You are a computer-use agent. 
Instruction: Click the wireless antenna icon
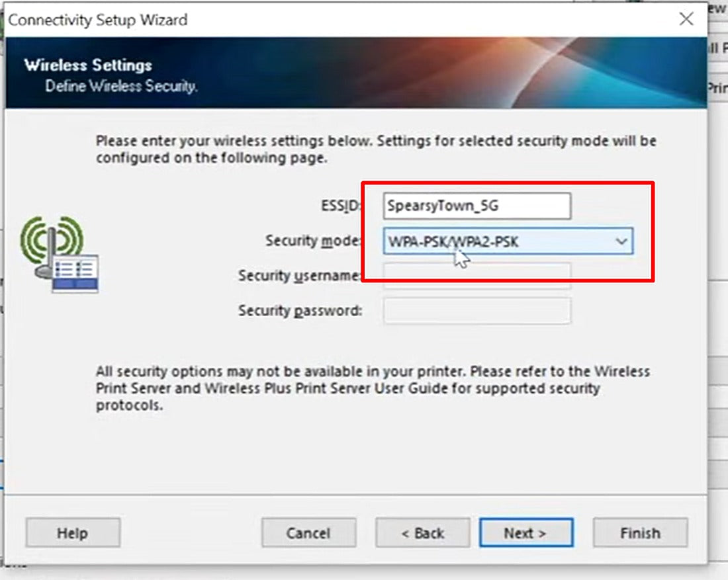(x=59, y=254)
